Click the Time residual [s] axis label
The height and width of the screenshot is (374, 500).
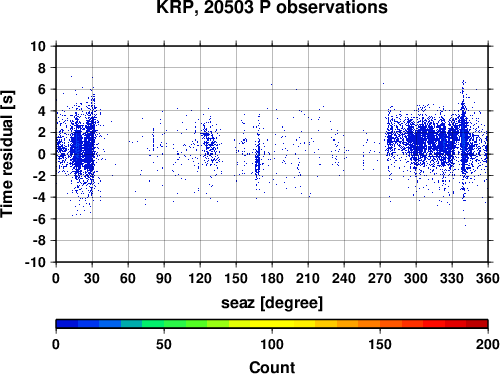tap(7, 154)
